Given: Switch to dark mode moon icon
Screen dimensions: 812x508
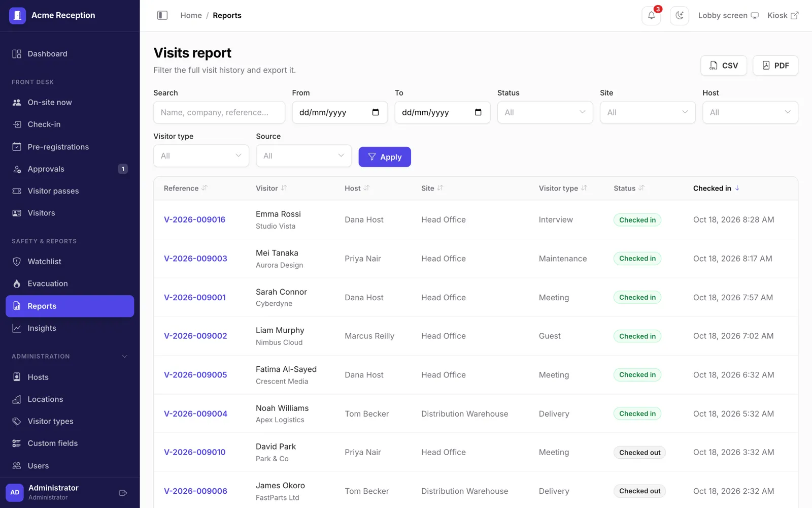Looking at the screenshot, I should tap(679, 15).
